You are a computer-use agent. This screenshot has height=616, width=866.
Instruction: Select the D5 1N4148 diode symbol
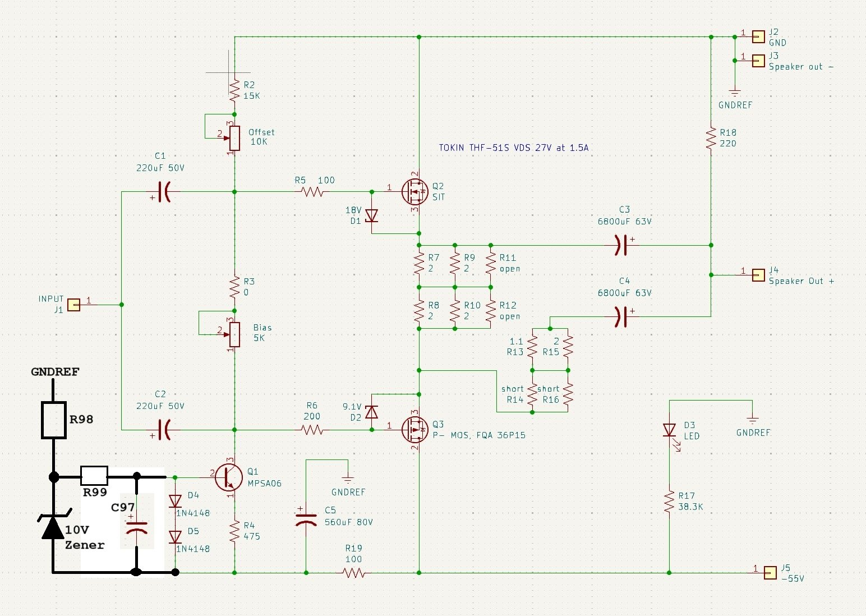[x=175, y=537]
